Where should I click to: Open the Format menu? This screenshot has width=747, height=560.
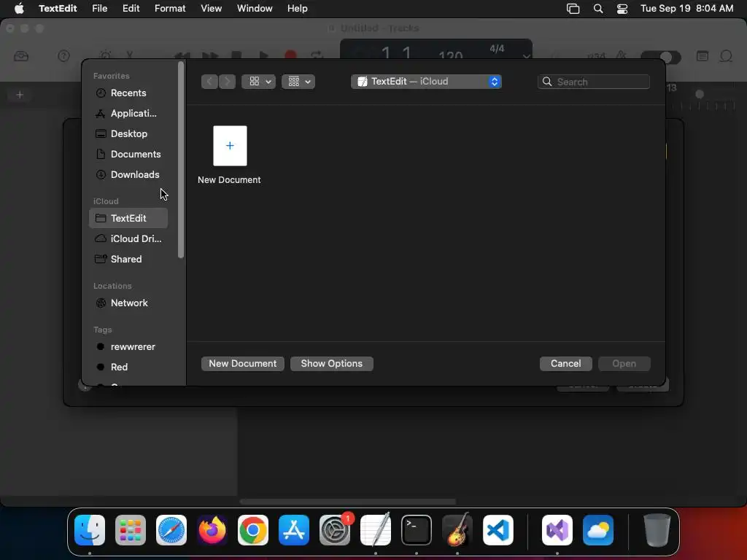170,8
